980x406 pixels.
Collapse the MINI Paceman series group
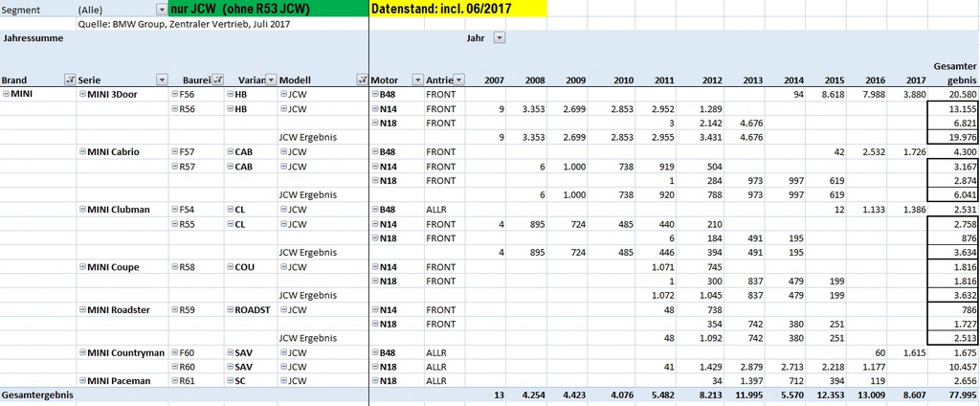click(x=82, y=381)
